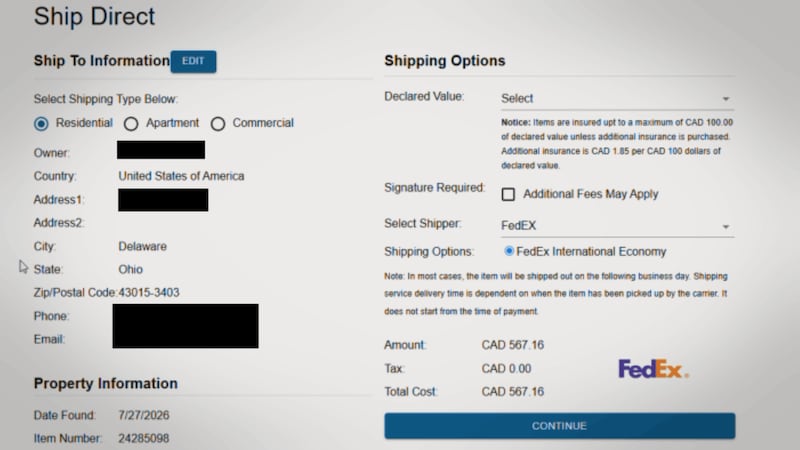This screenshot has height=450, width=800.
Task: Click the FedEx logo image
Action: (x=654, y=369)
